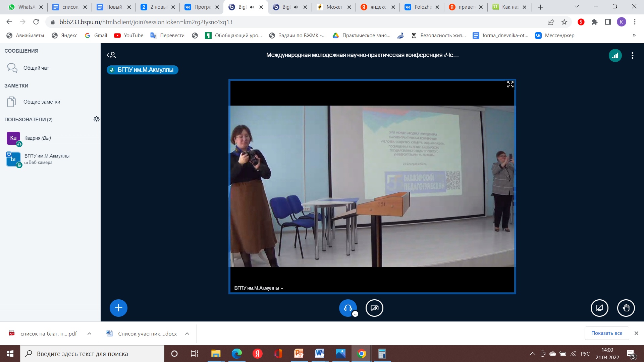Click the Показать все downloads button
Image resolution: width=644 pixels, height=362 pixels.
(606, 333)
